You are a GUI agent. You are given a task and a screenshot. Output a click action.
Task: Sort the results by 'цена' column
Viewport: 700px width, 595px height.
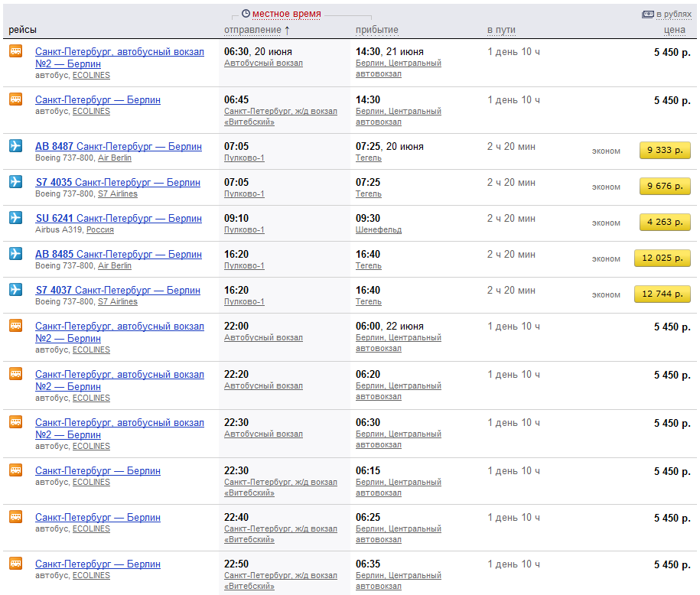click(674, 30)
